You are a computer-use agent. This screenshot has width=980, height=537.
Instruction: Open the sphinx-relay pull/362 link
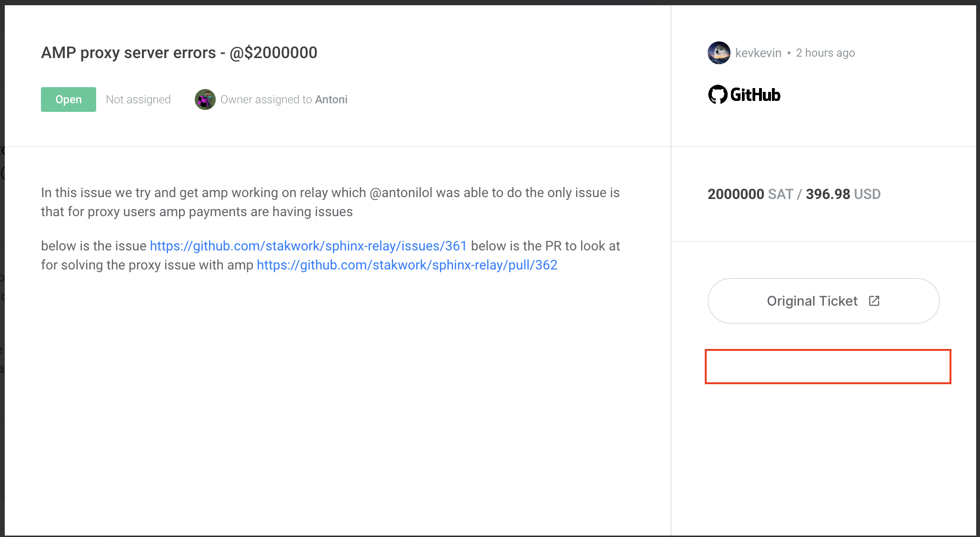(x=407, y=265)
